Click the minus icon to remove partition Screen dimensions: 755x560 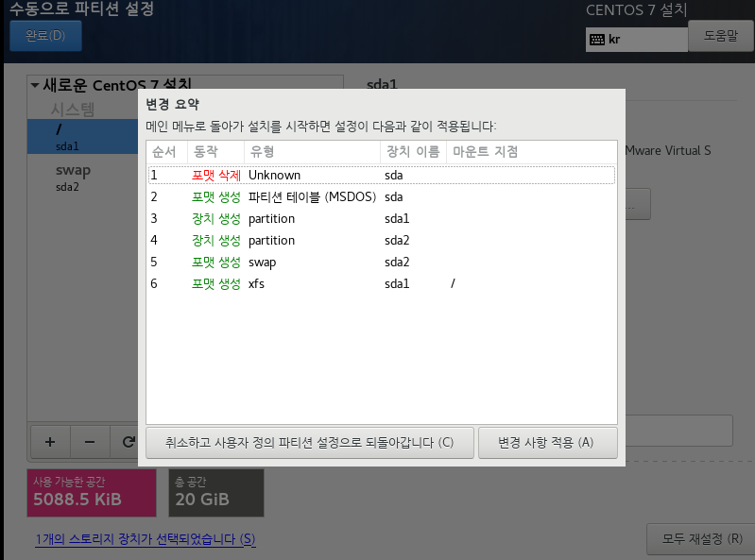[x=90, y=442]
